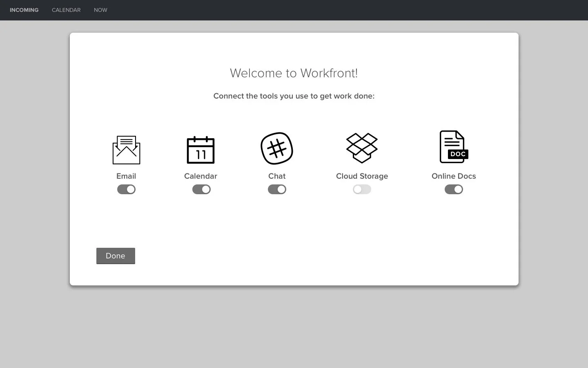This screenshot has width=588, height=368.
Task: Click the Email envelope icon
Action: tap(126, 150)
